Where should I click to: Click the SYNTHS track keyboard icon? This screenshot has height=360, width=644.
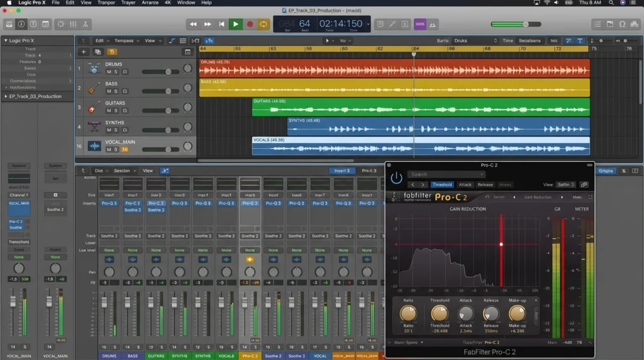tap(94, 127)
